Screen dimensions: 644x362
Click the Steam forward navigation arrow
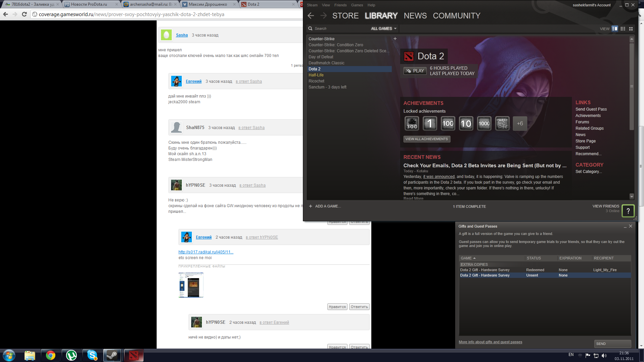(323, 16)
